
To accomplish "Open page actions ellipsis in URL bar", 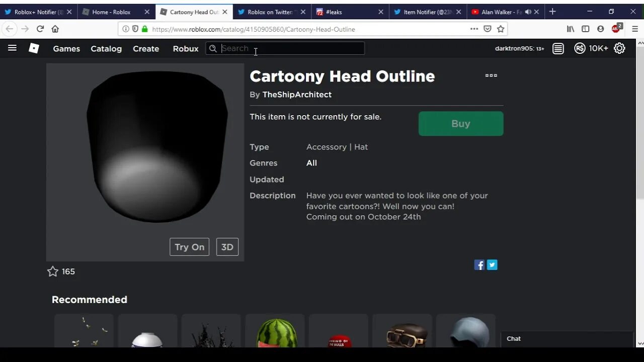I will pyautogui.click(x=474, y=29).
